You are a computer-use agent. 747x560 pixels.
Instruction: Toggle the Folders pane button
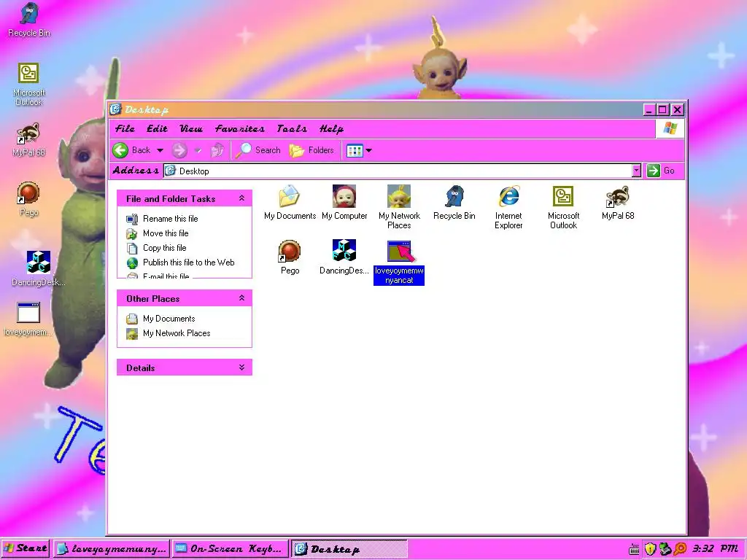click(x=311, y=150)
